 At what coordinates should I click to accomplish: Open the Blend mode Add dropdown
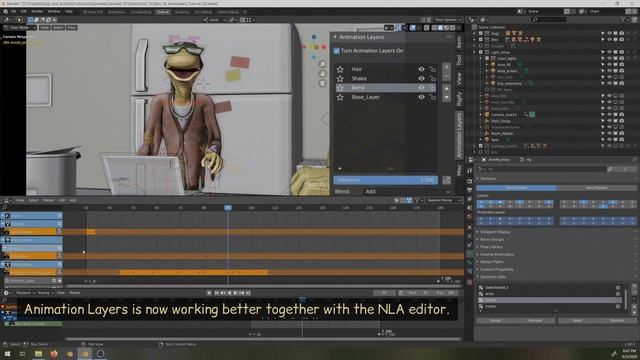click(407, 191)
